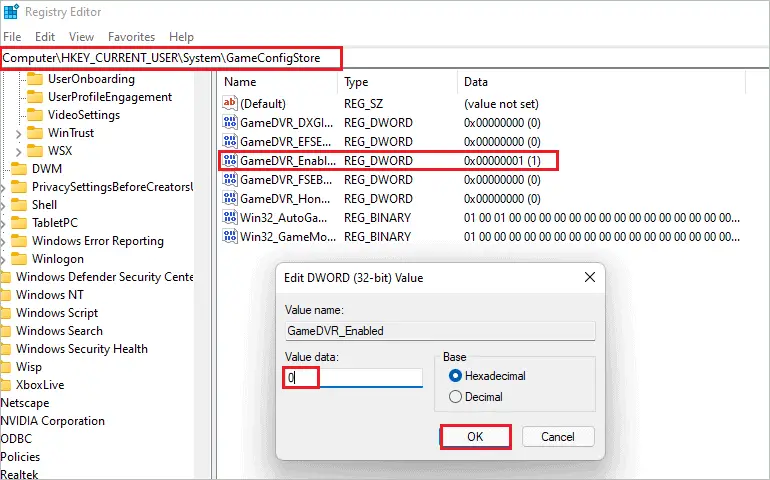
Task: Click the Value name field
Action: pyautogui.click(x=440, y=331)
